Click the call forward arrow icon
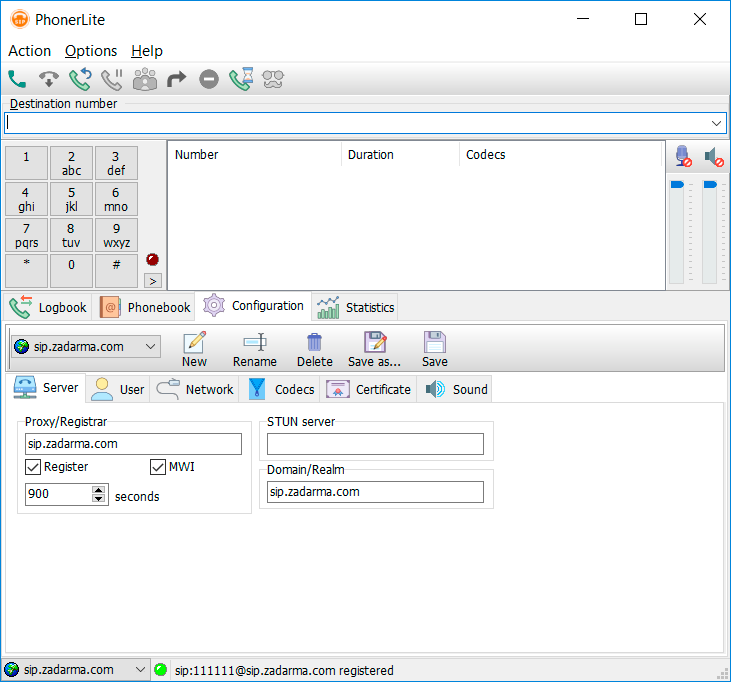Viewport: 731px width, 682px height. tap(177, 79)
